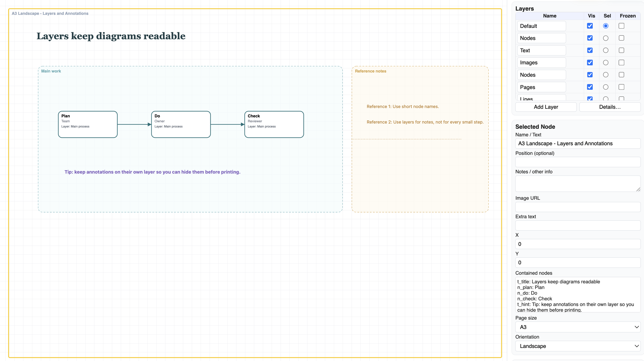Select the Check node on the canvas

point(274,125)
